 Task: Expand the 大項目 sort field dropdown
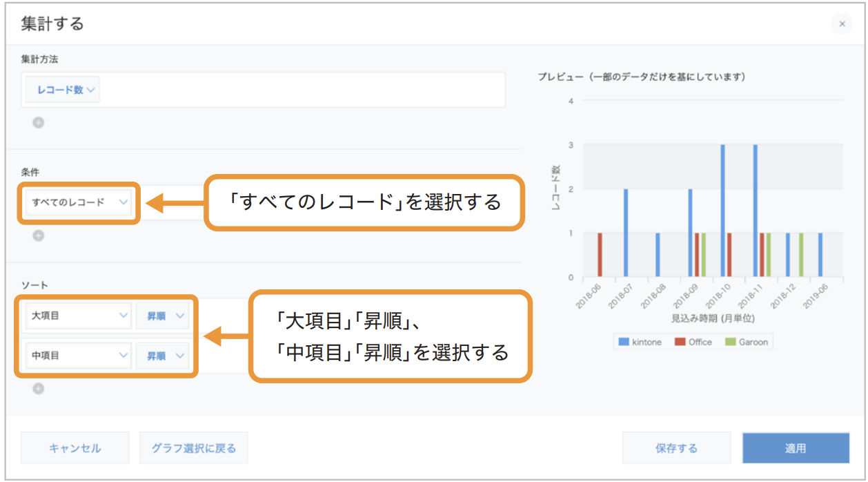[x=77, y=316]
